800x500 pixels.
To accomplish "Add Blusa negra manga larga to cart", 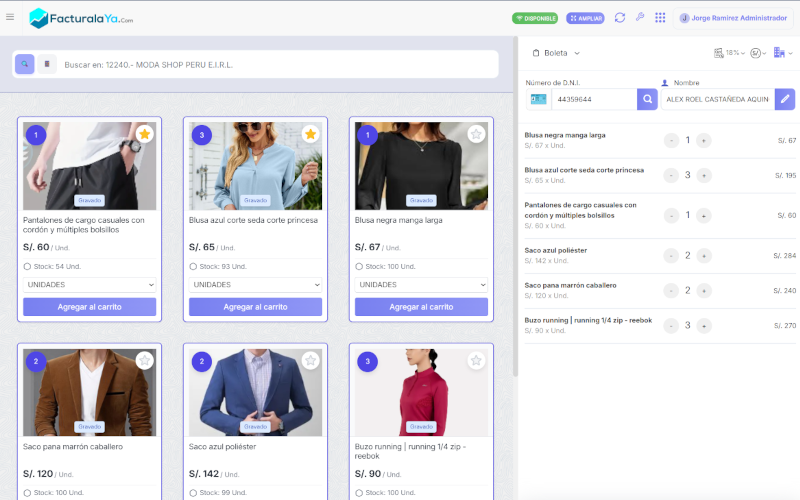I will [x=421, y=307].
